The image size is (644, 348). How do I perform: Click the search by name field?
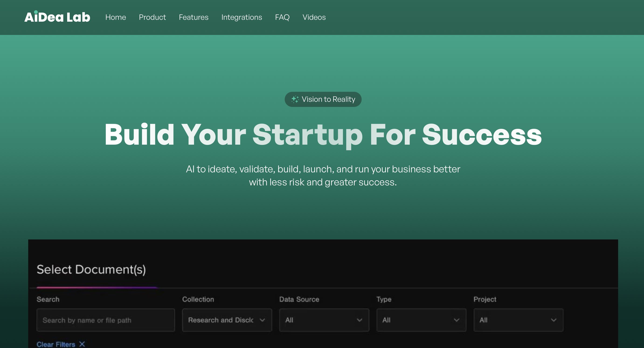106,320
